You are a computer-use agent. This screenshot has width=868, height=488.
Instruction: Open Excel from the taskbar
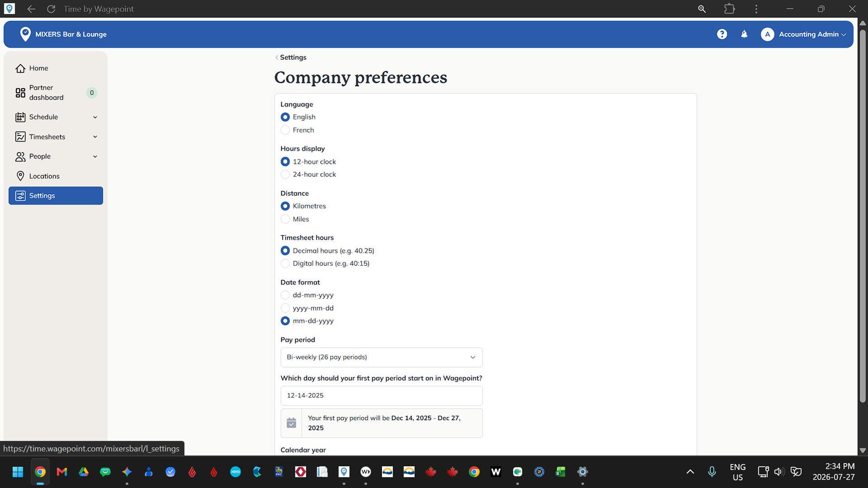tap(560, 472)
